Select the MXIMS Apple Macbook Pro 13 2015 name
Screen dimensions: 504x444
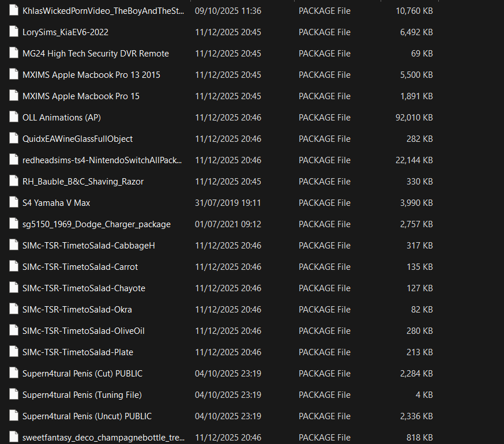tap(91, 75)
